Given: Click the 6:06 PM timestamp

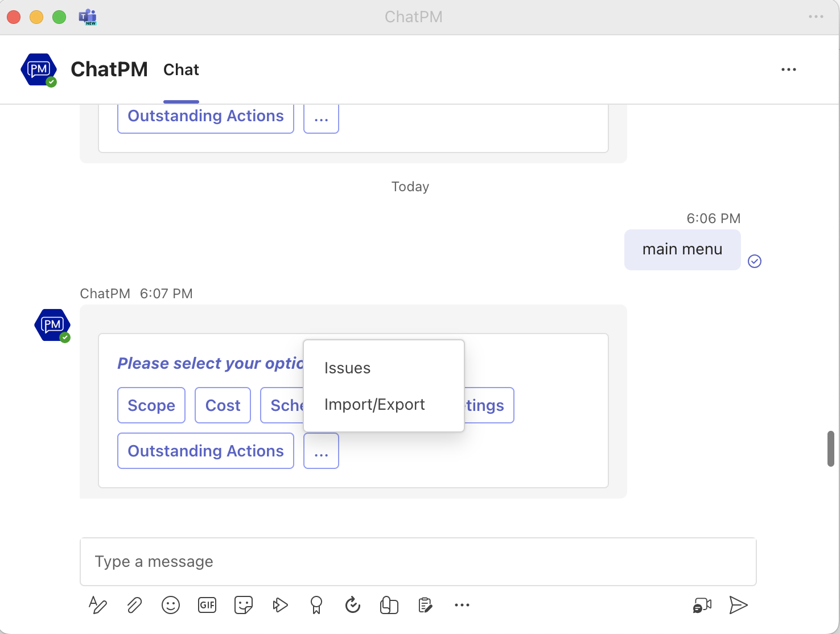Looking at the screenshot, I should [x=714, y=219].
